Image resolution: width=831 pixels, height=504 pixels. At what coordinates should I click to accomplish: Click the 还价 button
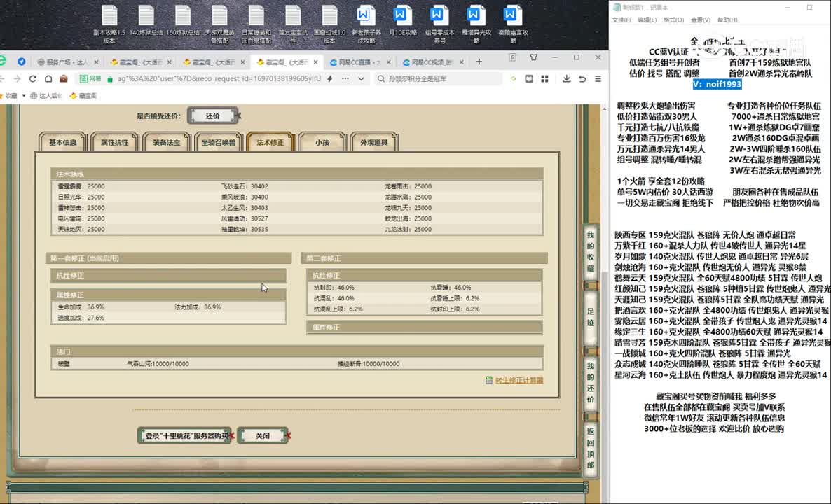(x=212, y=116)
